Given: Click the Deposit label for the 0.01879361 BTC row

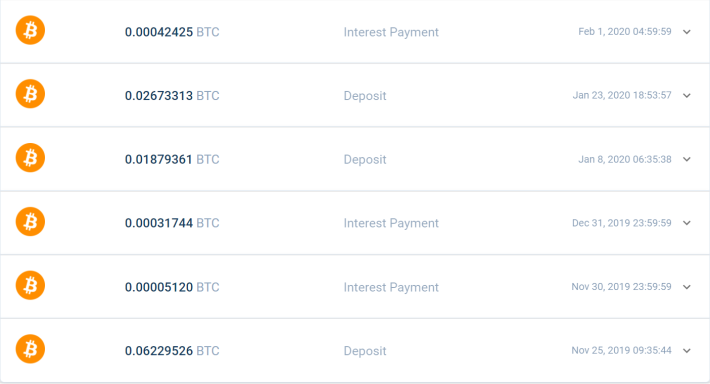Looking at the screenshot, I should point(365,159).
